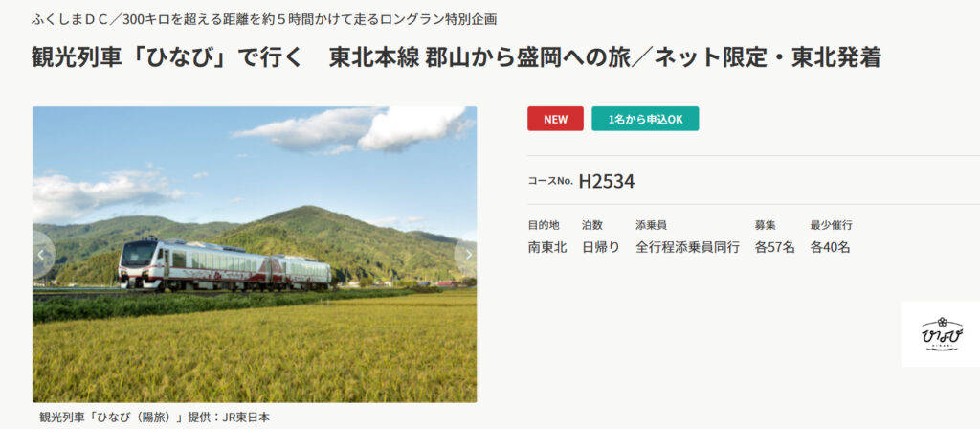Click the 最少催行 label
This screenshot has width=980, height=429.
point(832,225)
